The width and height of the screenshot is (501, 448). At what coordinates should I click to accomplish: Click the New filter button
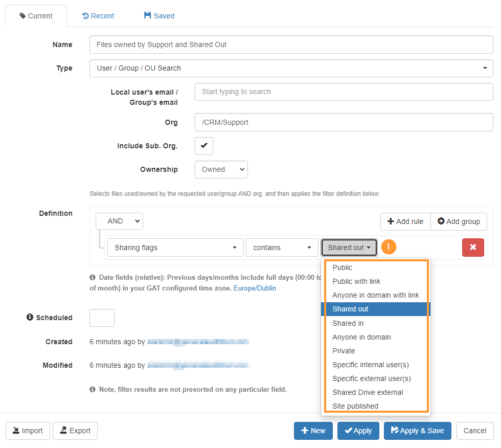(x=313, y=431)
